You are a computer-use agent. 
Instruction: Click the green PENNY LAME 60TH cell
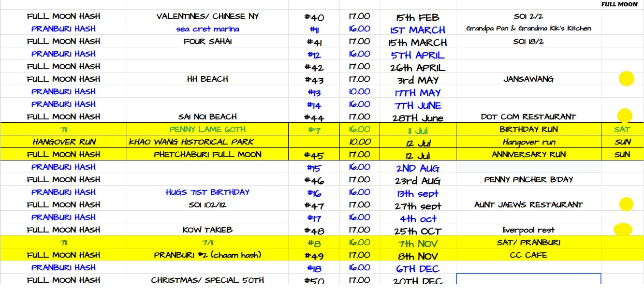207,129
